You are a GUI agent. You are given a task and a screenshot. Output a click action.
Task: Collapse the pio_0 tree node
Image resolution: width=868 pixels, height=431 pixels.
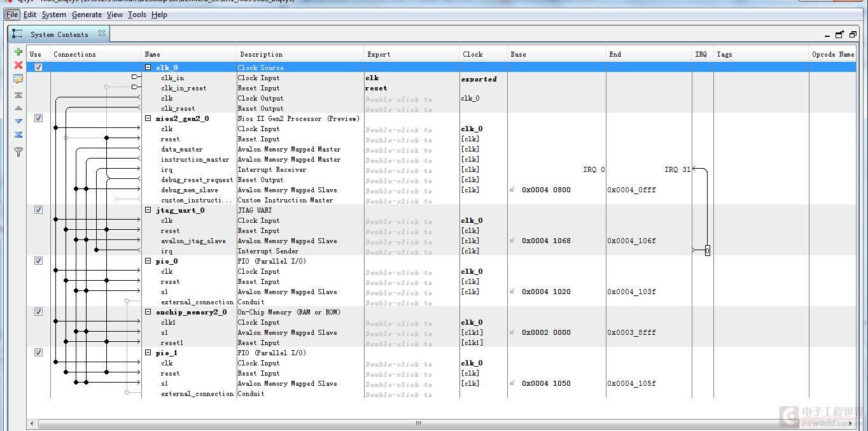(x=148, y=261)
